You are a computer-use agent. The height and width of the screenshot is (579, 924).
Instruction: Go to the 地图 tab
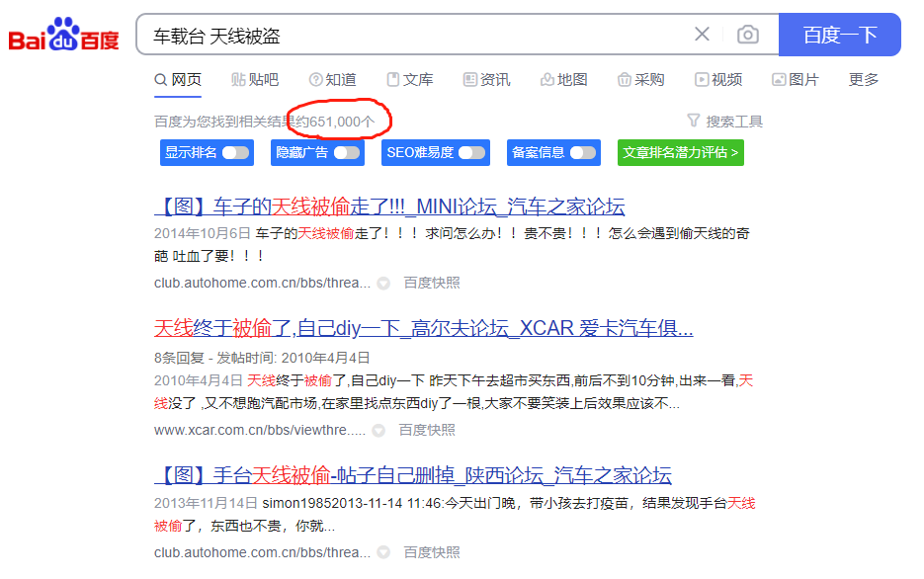(564, 79)
